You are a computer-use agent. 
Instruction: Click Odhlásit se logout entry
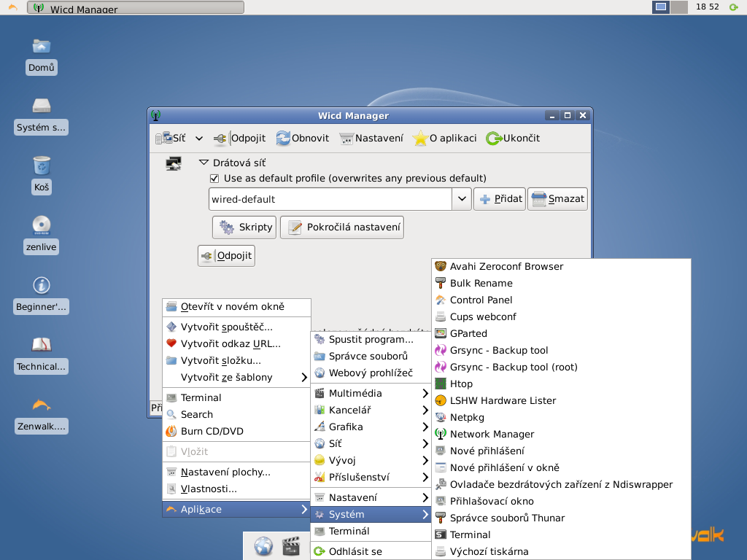tap(371, 551)
